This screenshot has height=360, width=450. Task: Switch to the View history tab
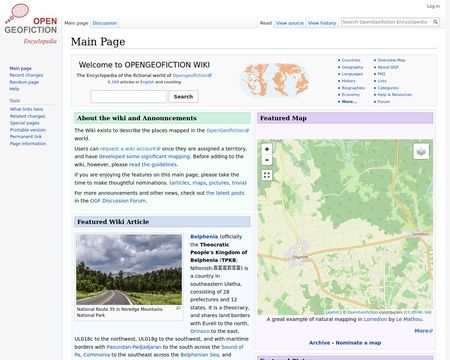pyautogui.click(x=322, y=23)
